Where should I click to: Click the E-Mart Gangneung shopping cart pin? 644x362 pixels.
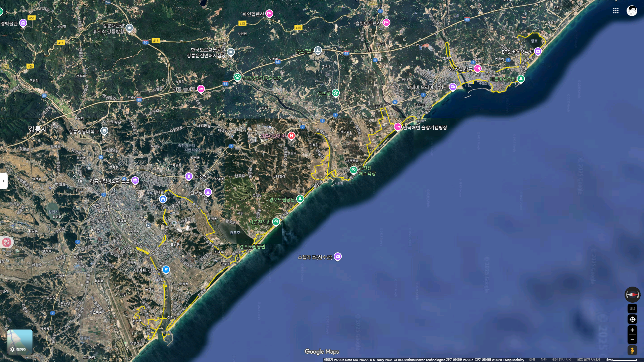coord(166,269)
